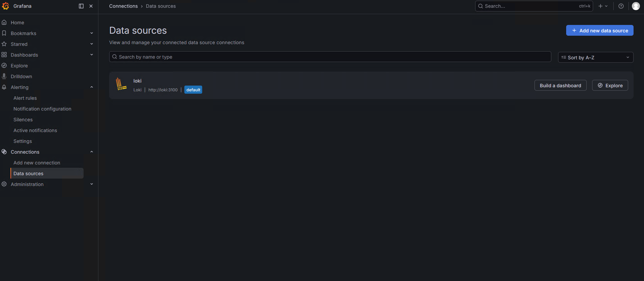
Task: Focus the global Search field
Action: [534, 6]
